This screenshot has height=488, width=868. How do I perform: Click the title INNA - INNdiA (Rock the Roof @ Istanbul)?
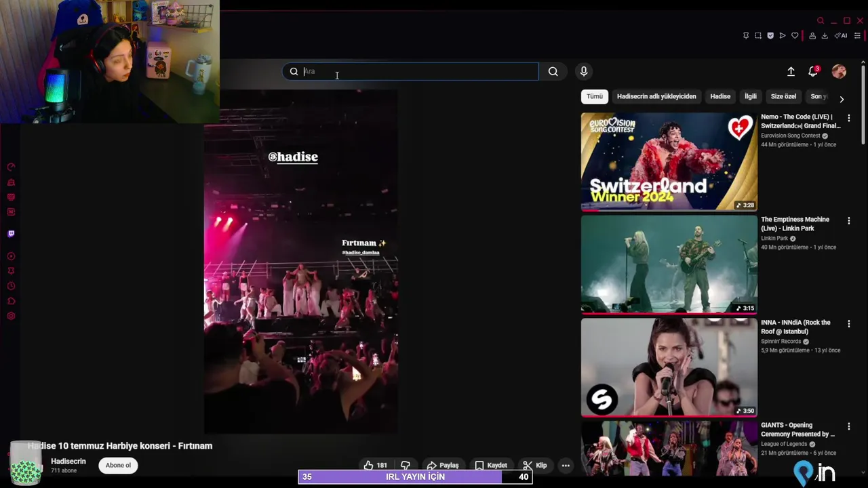pos(795,327)
